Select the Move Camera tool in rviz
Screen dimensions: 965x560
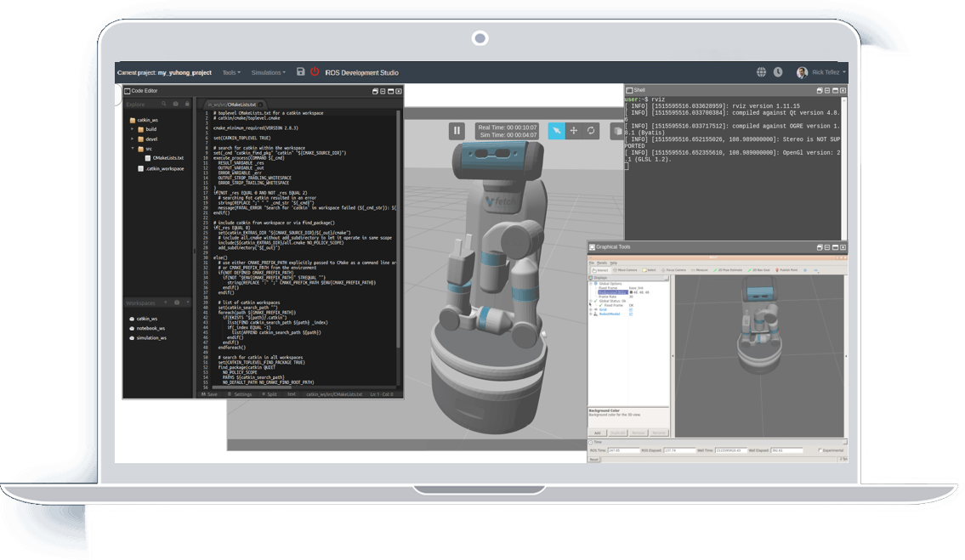coord(625,270)
